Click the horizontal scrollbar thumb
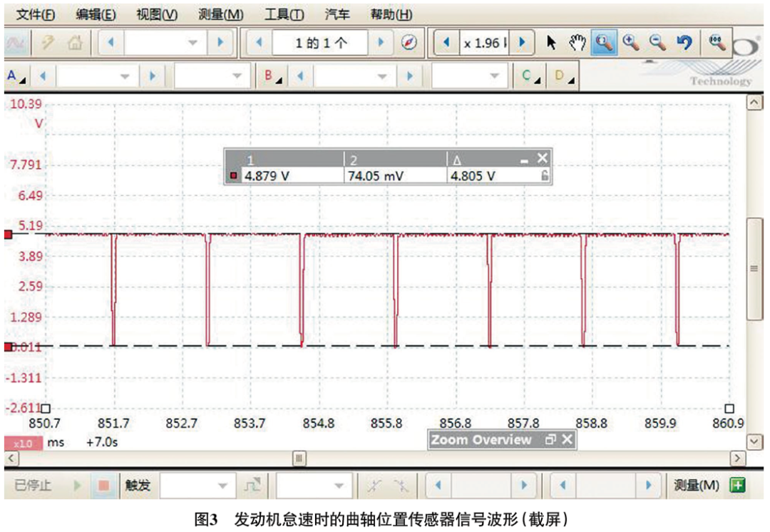The image size is (770, 532). (x=299, y=459)
